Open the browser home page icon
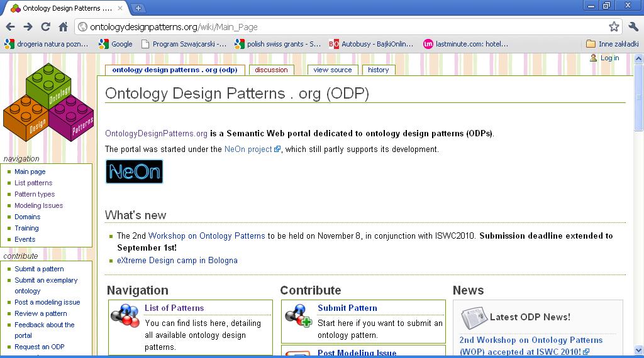The height and width of the screenshot is (358, 644). 64,27
